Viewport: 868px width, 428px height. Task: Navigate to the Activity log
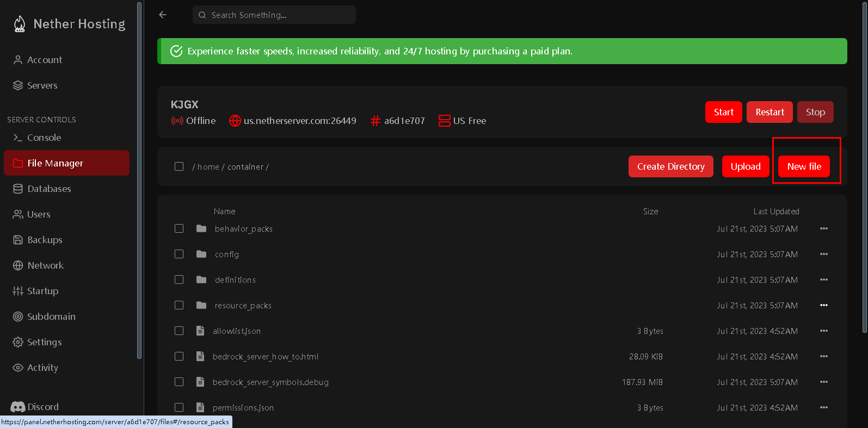(66, 368)
